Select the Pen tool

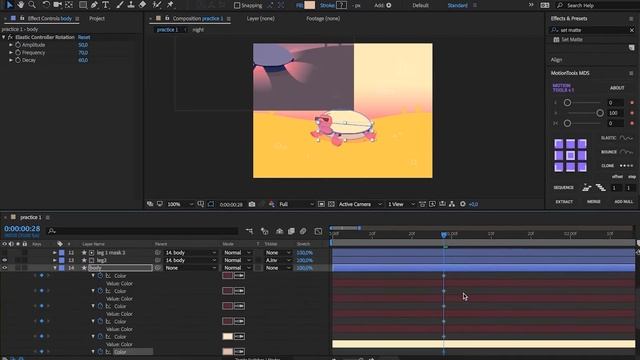(x=94, y=5)
